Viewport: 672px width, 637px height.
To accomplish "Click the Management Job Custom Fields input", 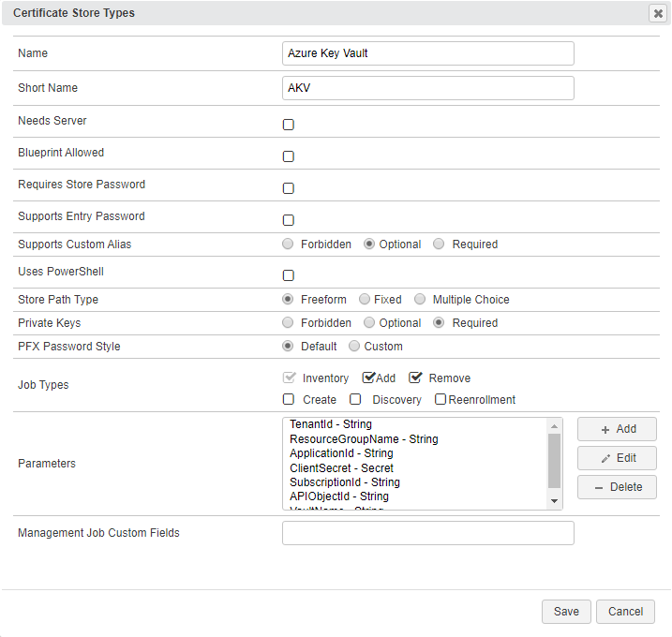I will tap(427, 533).
